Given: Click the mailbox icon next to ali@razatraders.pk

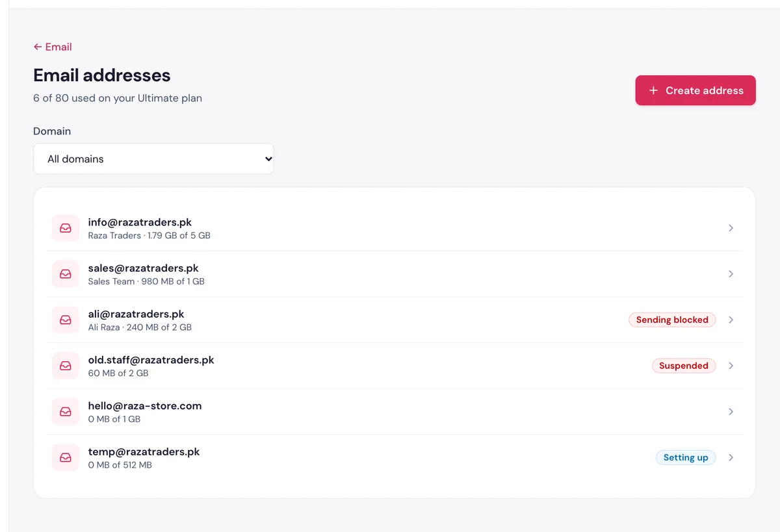Looking at the screenshot, I should click(x=66, y=320).
